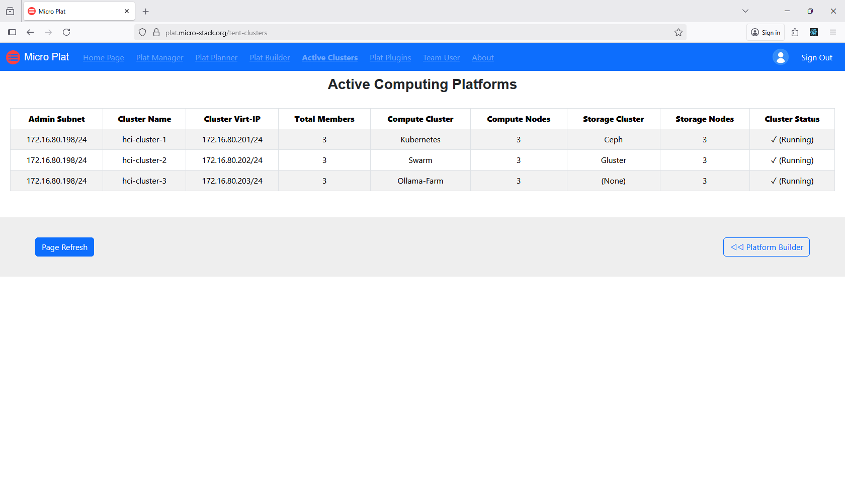
Task: Open the Plat Plugins menu item
Action: [390, 57]
